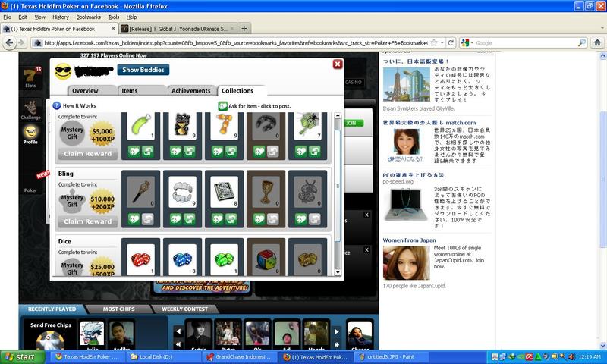The height and width of the screenshot is (364, 607).
Task: Switch to untitled3.JPG - Paint taskbar item
Action: coord(391,357)
